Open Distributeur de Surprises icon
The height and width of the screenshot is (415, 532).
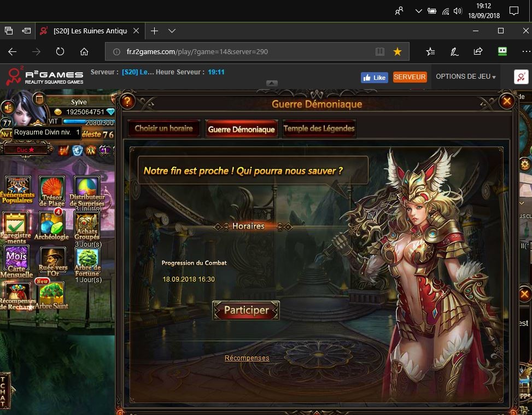pyautogui.click(x=87, y=192)
